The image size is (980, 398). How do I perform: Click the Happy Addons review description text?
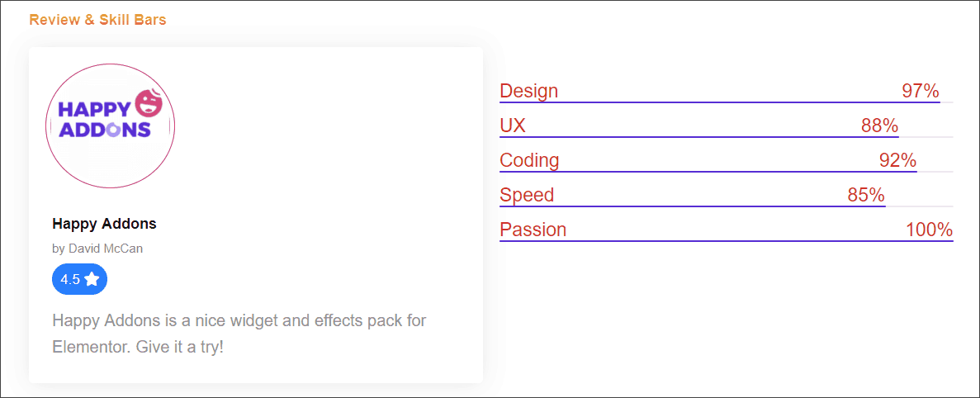pos(239,334)
